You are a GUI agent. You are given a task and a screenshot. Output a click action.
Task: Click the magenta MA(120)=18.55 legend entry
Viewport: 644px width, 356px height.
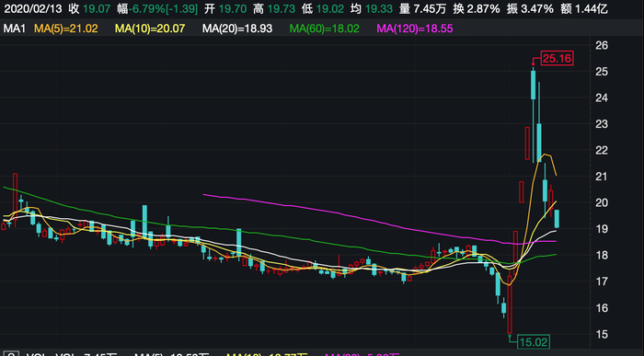pyautogui.click(x=415, y=29)
